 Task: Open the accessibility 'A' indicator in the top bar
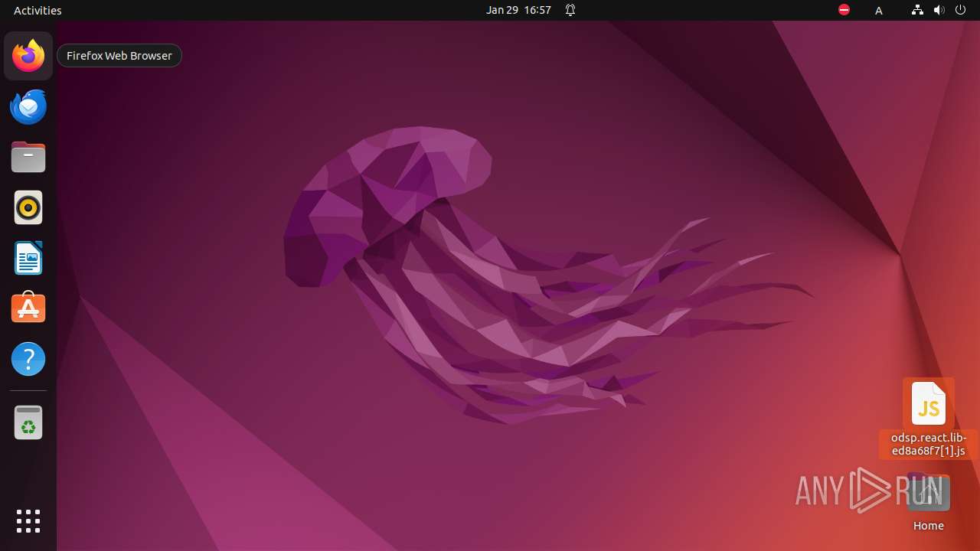pyautogui.click(x=879, y=10)
